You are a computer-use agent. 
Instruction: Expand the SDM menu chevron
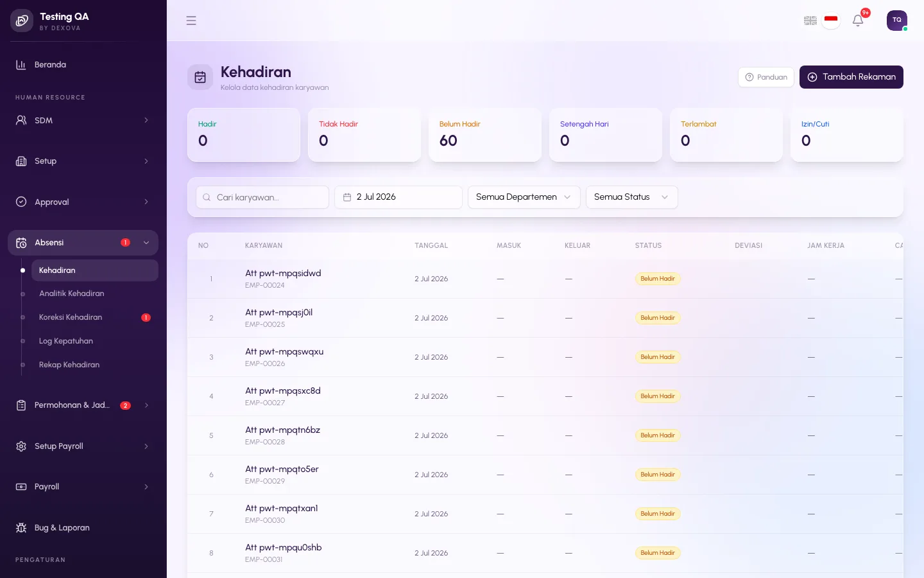pos(146,120)
